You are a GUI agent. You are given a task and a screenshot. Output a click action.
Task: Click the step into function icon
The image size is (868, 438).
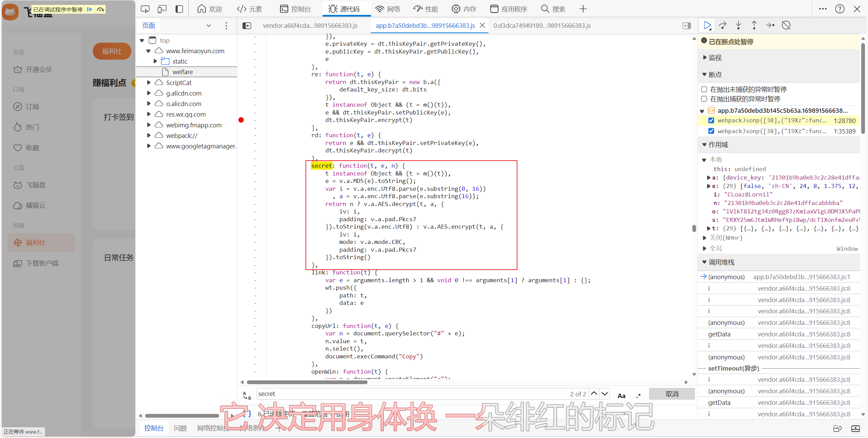point(738,25)
